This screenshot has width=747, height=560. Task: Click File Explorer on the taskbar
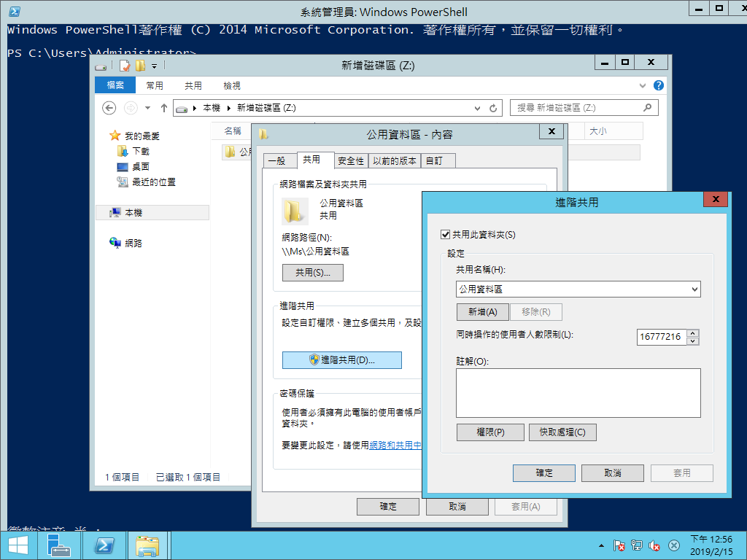coord(147,545)
